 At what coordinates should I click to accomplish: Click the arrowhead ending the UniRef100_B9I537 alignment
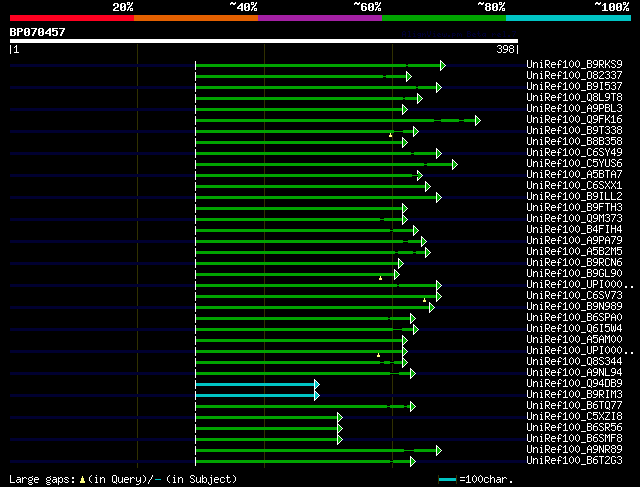point(439,87)
